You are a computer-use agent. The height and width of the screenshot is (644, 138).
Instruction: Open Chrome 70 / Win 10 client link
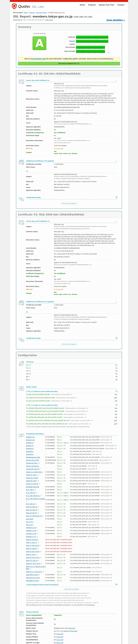[x=33, y=466]
